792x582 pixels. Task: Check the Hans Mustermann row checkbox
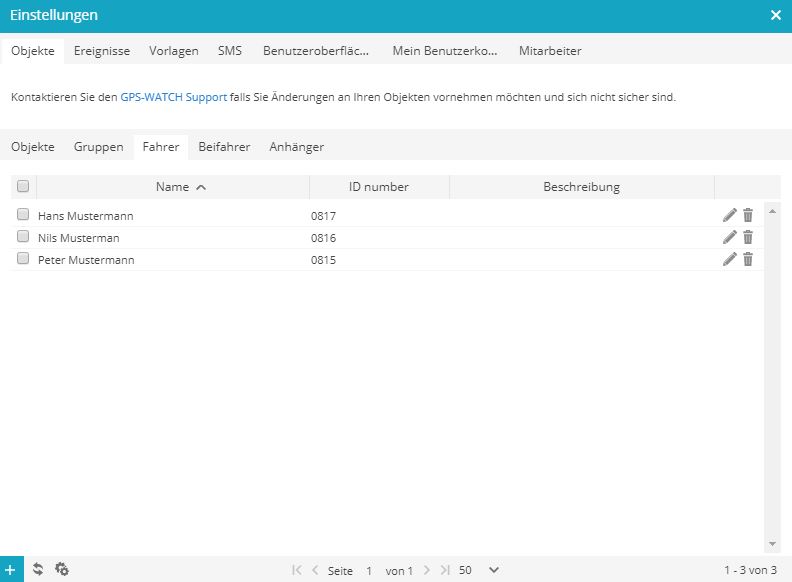point(23,214)
